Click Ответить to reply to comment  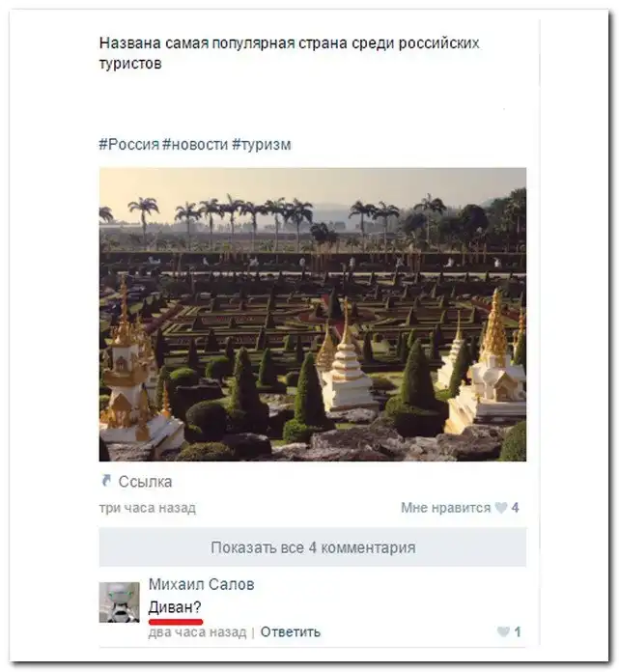coord(291,632)
